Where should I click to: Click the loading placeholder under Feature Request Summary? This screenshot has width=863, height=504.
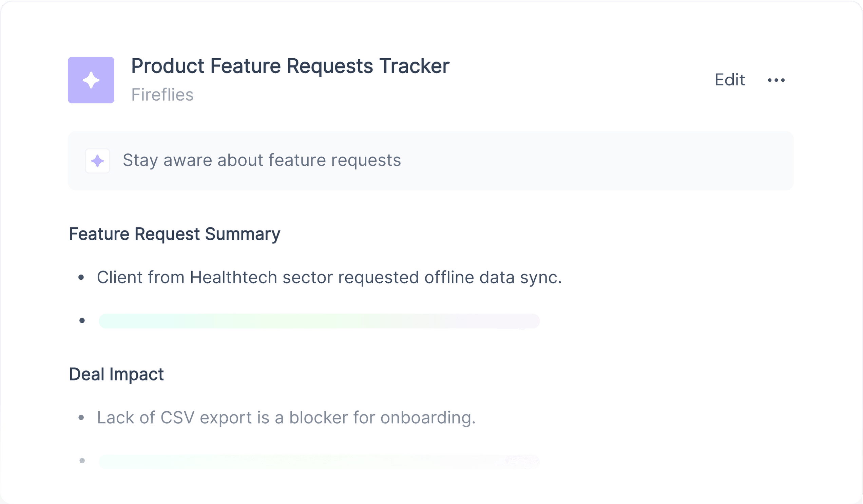point(319,321)
